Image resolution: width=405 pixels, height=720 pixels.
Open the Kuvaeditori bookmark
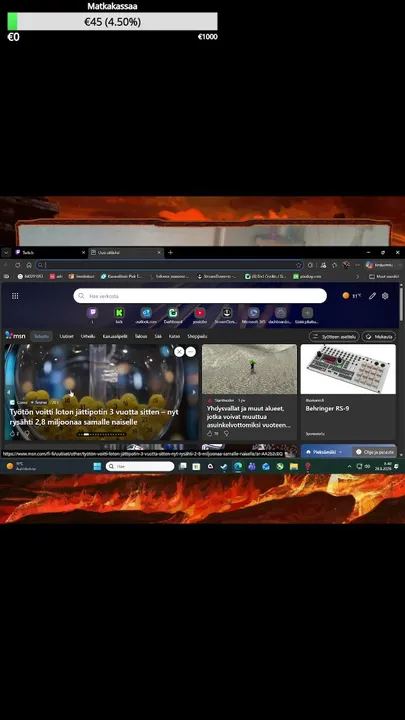(x=122, y=276)
